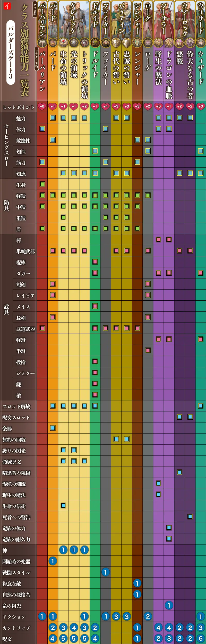Click the Cleric (クレリック) character portrait
This screenshot has height=644, width=206.
[74, 19]
